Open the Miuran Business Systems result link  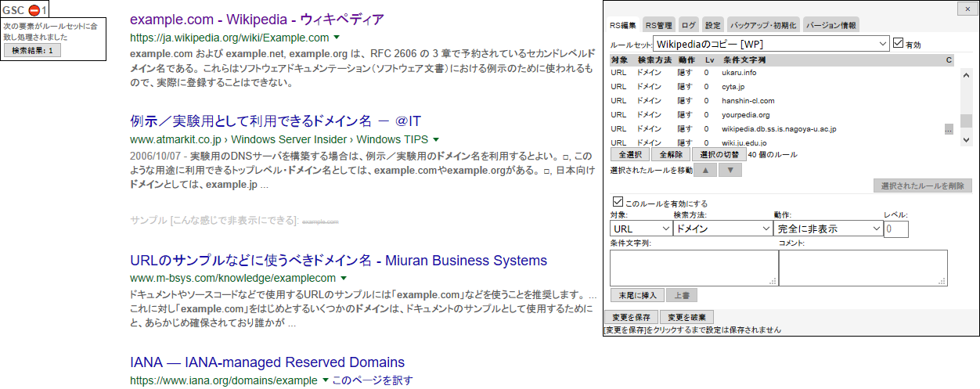338,260
